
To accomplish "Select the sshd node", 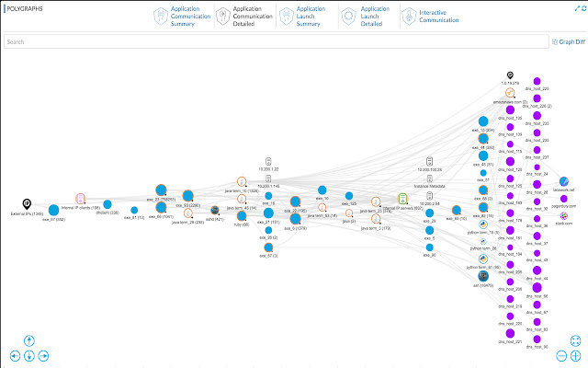I will 214,210.
